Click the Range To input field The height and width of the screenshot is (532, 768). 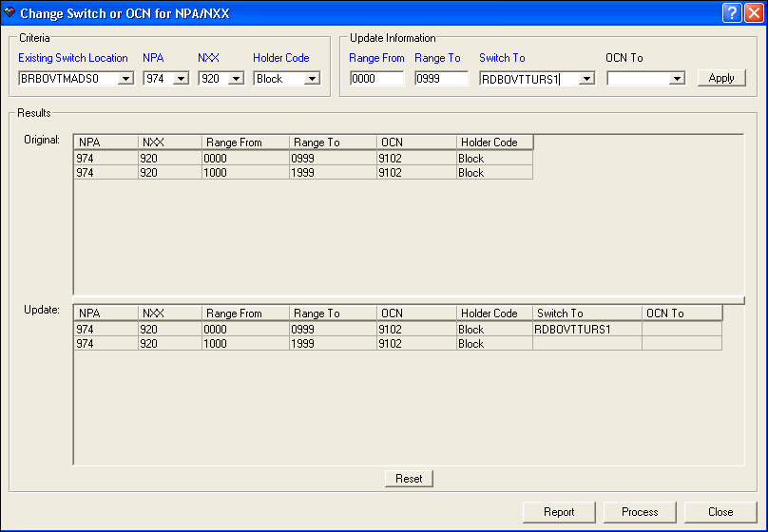441,79
